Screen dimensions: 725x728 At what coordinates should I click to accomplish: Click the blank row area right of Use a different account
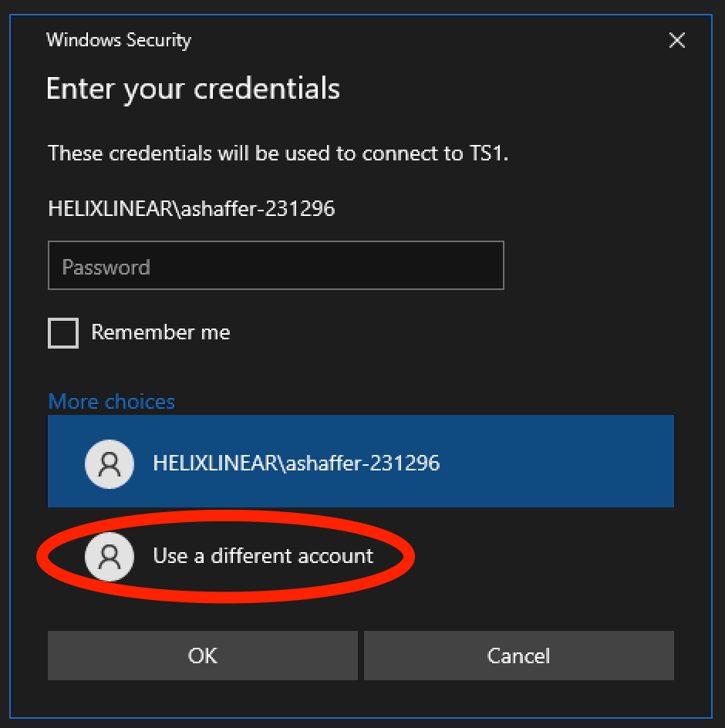tap(540, 556)
